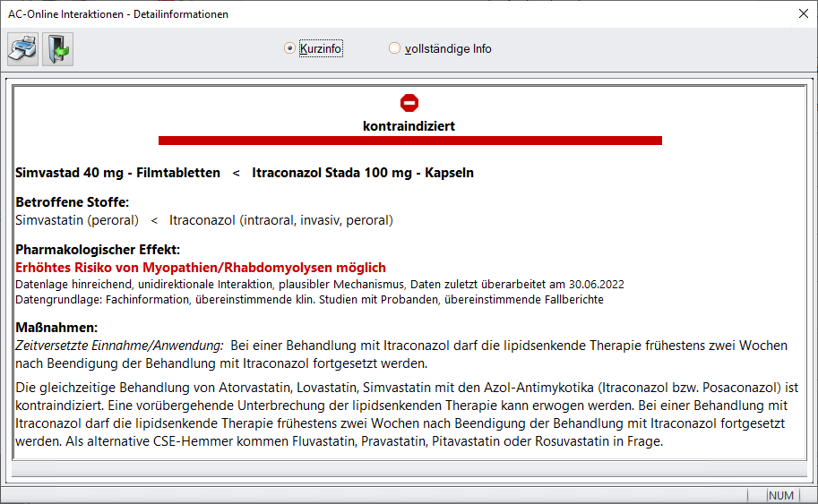Viewport: 818px width, 504px height.
Task: Click the NUM status bar indicator
Action: tap(781, 495)
